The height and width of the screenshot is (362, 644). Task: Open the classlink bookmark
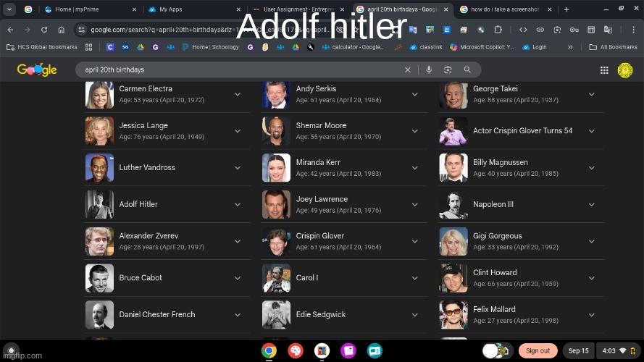pyautogui.click(x=426, y=47)
